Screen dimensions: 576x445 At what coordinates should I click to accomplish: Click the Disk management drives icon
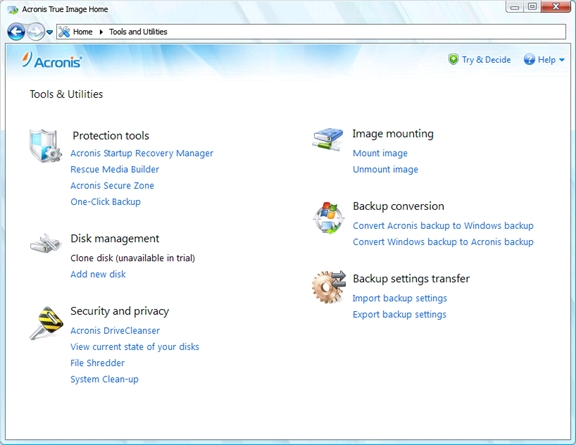(45, 243)
